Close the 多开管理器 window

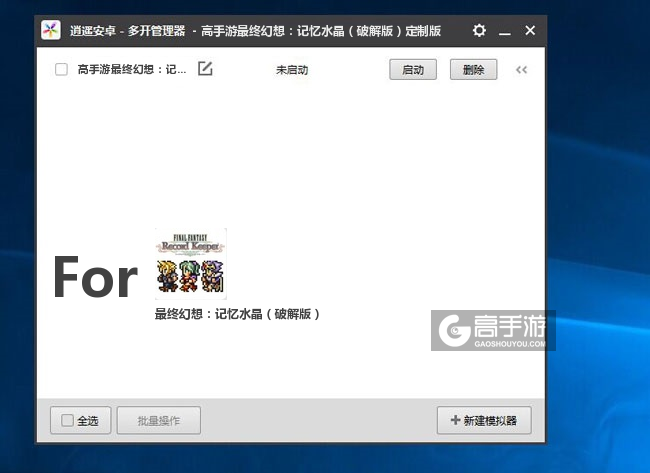pyautogui.click(x=530, y=30)
